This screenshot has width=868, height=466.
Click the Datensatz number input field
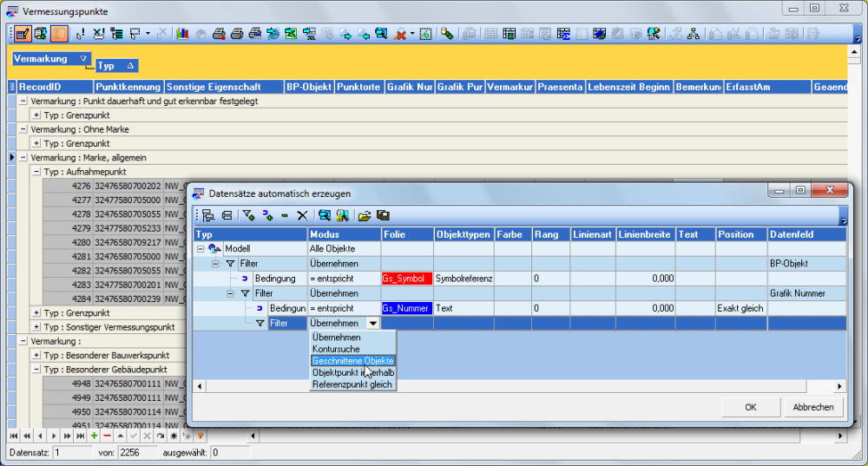pyautogui.click(x=72, y=453)
